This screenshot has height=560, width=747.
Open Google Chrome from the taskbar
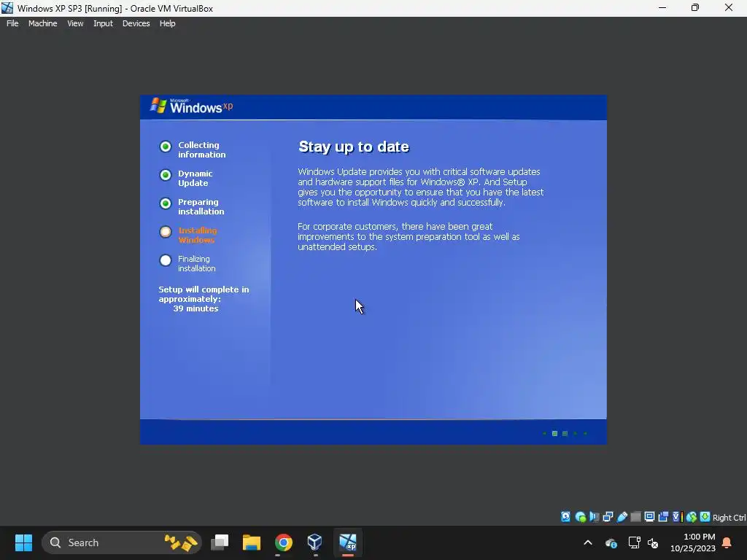284,542
